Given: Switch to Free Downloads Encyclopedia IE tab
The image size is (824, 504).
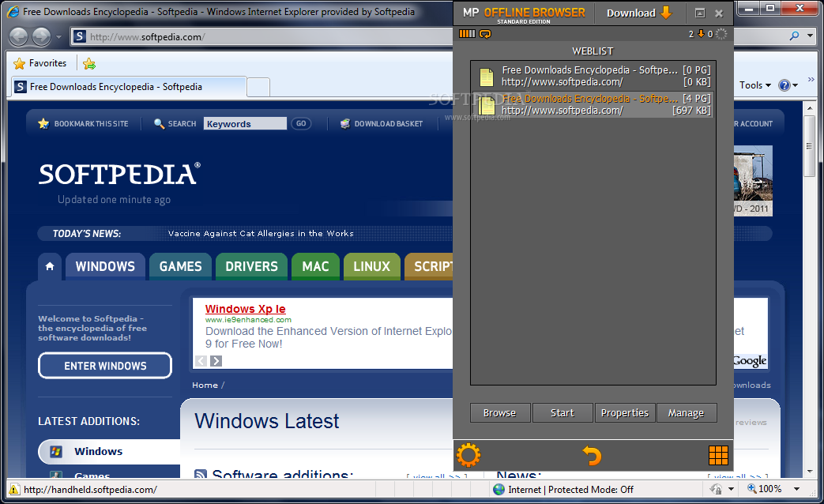Looking at the screenshot, I should click(x=129, y=87).
